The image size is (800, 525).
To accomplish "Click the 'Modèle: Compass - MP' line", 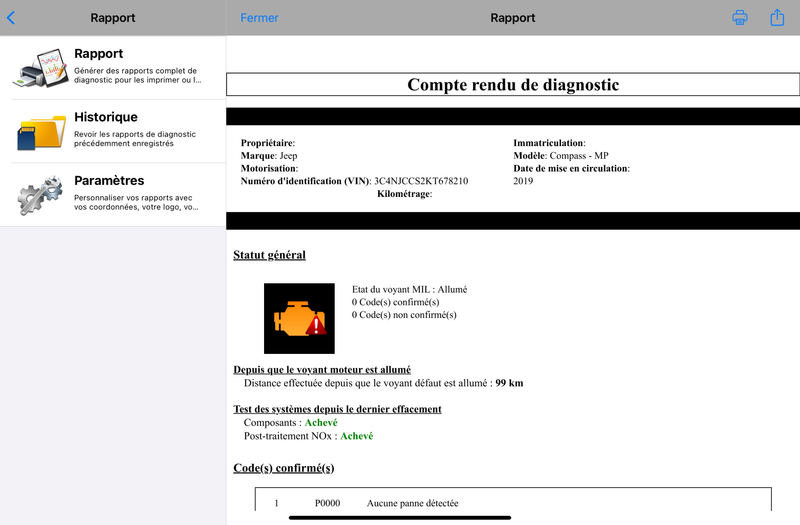I will coord(561,156).
